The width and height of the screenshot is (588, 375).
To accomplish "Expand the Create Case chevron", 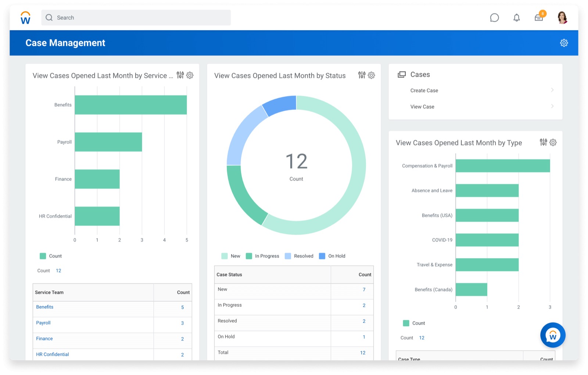I will point(552,90).
